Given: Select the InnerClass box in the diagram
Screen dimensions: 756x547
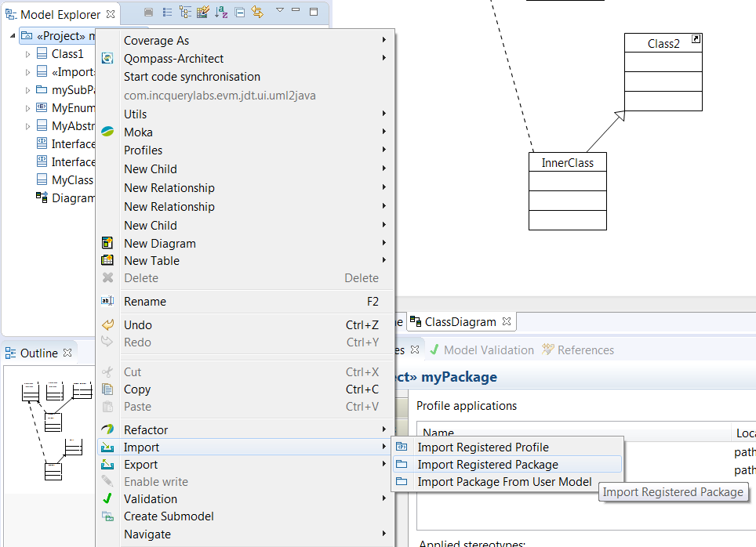Looking at the screenshot, I should tap(567, 163).
